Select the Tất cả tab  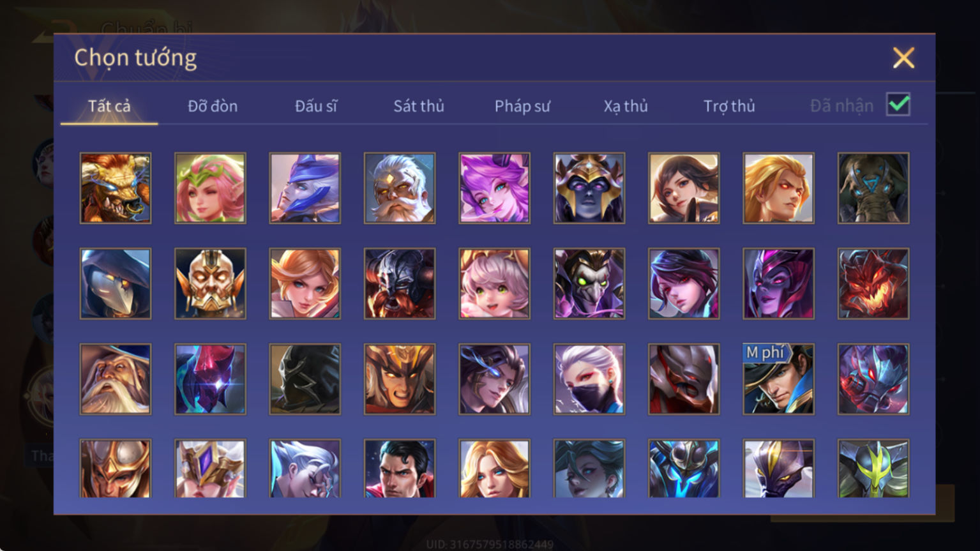coord(109,106)
